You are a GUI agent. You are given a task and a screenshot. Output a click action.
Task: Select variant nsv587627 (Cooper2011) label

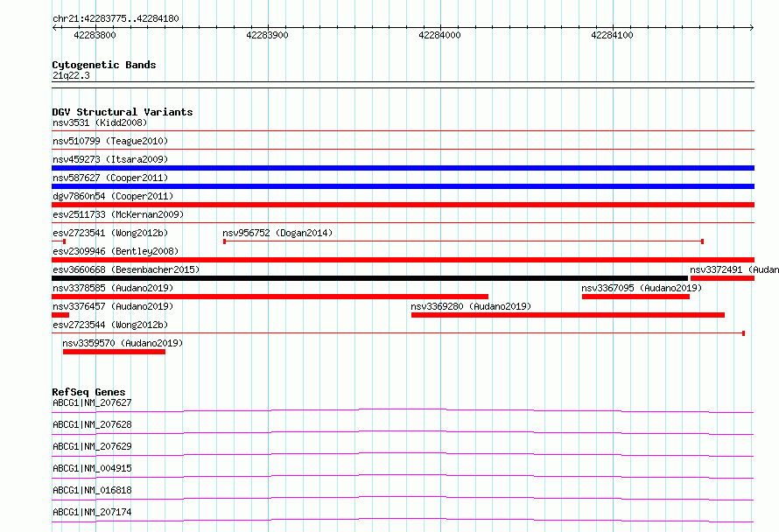[110, 178]
